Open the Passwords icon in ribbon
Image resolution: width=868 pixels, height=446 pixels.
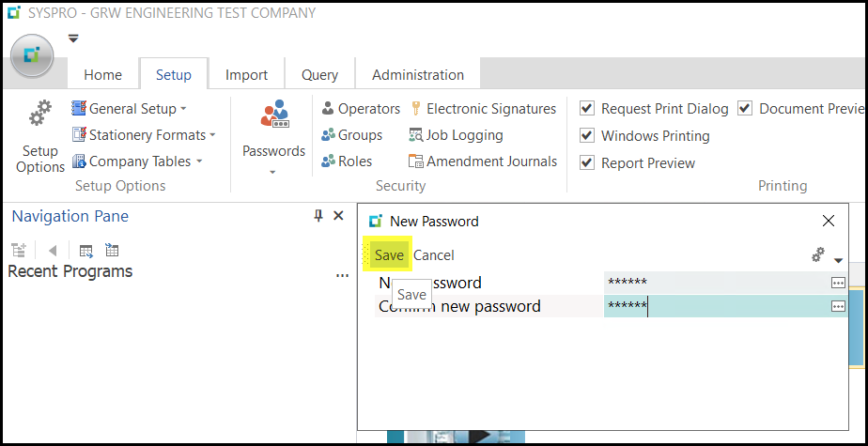[x=273, y=116]
